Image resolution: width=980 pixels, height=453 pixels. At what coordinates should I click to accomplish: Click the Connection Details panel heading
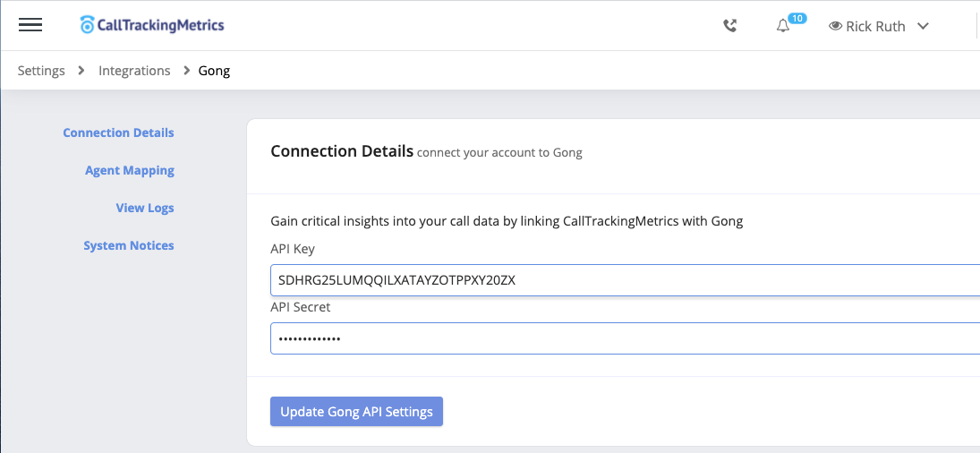(x=342, y=151)
